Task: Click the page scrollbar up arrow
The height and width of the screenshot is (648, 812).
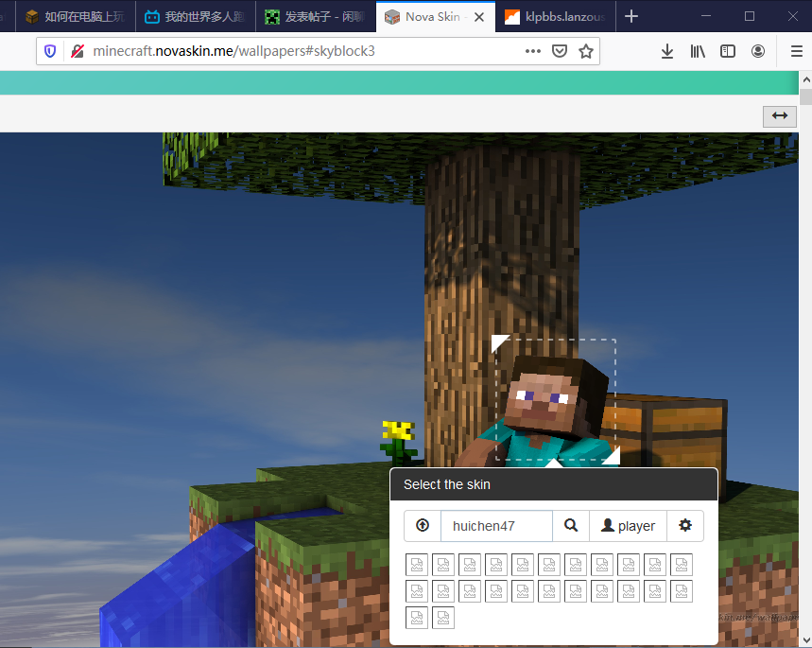Action: click(805, 79)
